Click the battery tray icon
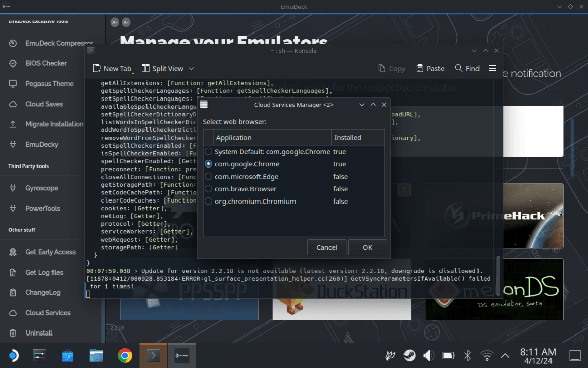588x368 pixels. click(x=448, y=355)
